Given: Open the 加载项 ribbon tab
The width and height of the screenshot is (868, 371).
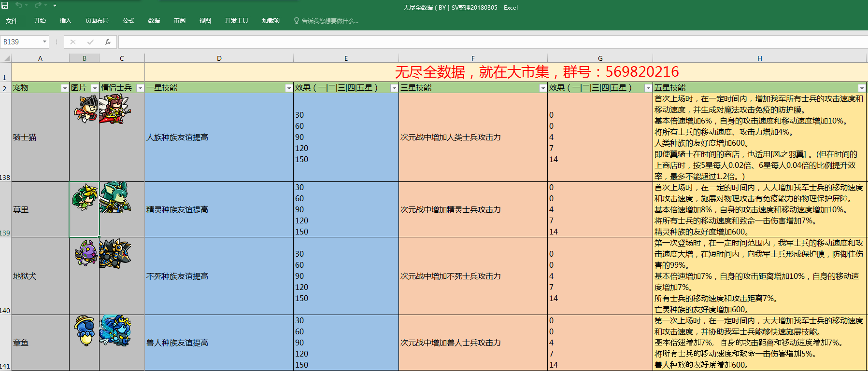Looking at the screenshot, I should pos(271,21).
